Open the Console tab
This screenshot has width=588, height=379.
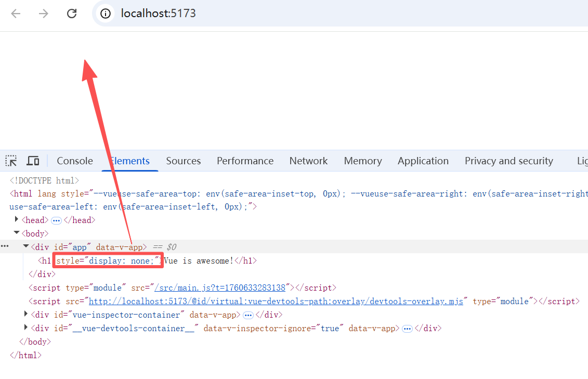pyautogui.click(x=75, y=161)
